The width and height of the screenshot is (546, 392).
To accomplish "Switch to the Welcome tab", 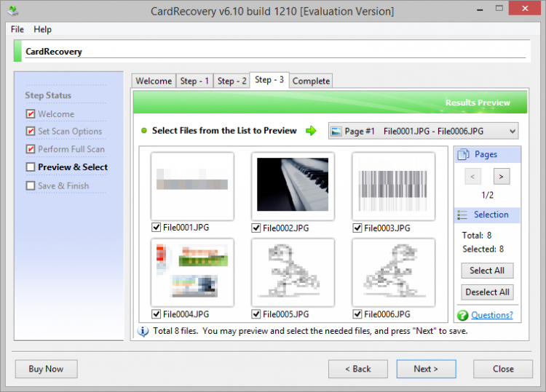I will coord(154,81).
